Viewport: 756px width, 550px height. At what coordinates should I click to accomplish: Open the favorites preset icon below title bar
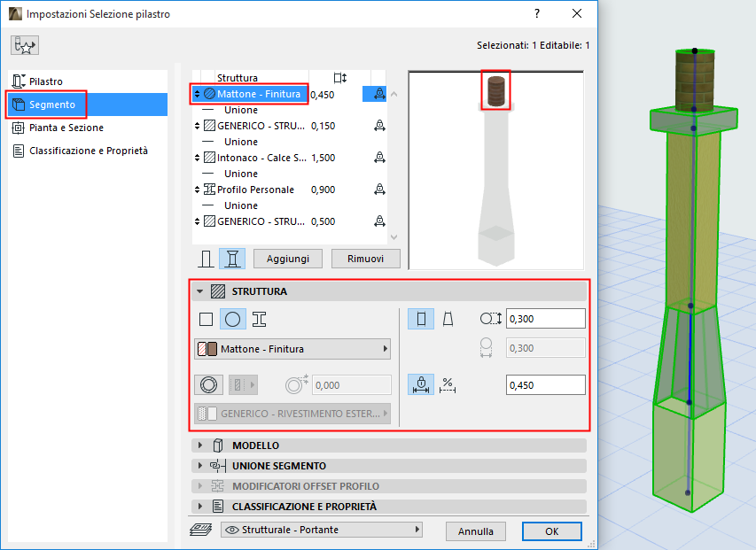[x=24, y=44]
